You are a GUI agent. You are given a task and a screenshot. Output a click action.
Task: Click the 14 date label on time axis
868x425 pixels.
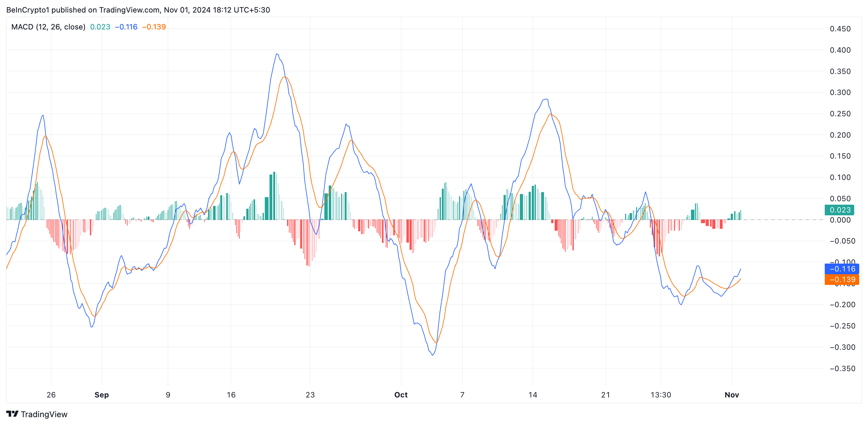[532, 395]
